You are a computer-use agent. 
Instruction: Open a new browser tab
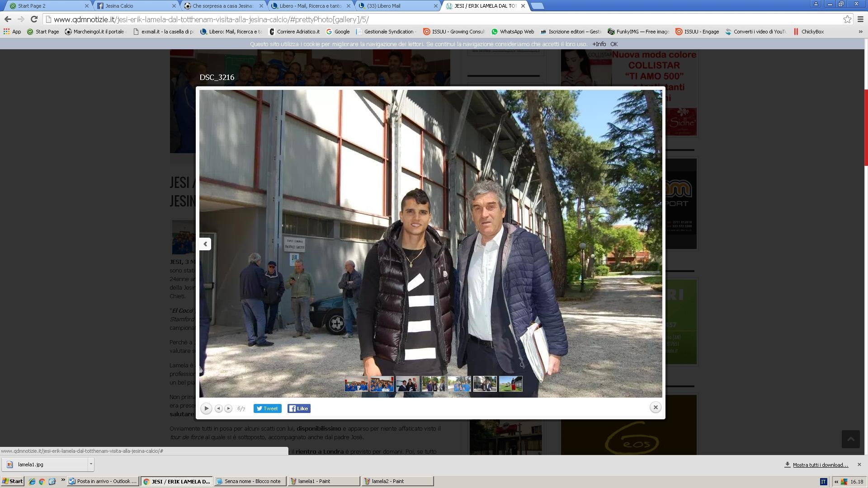point(537,6)
